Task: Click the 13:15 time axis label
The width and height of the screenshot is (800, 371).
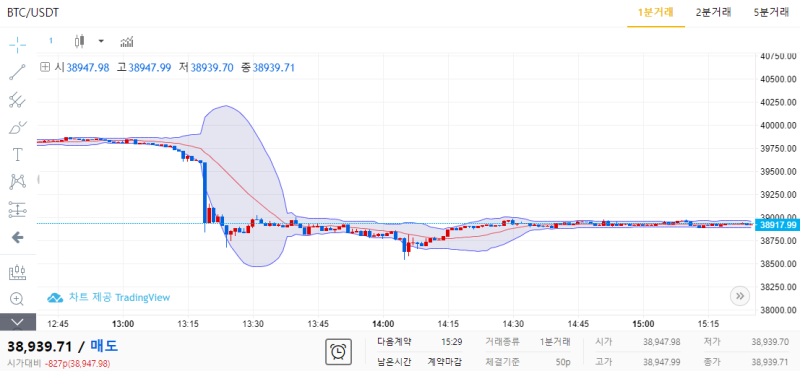Action: 188,324
